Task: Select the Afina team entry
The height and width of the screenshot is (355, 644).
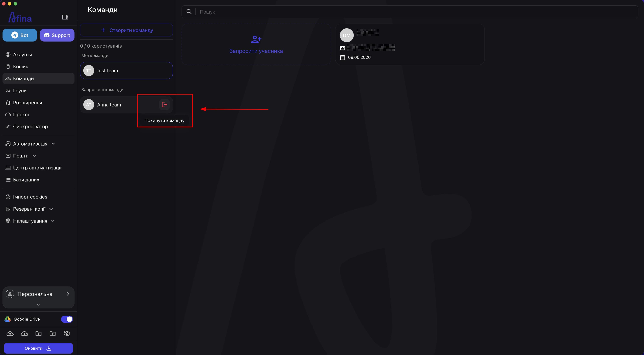Action: click(x=126, y=105)
